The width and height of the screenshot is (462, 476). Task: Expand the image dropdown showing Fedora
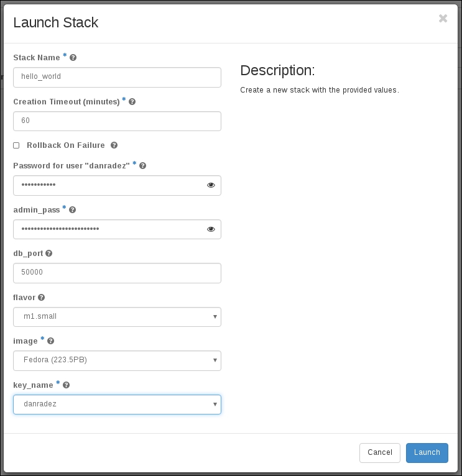pos(117,360)
